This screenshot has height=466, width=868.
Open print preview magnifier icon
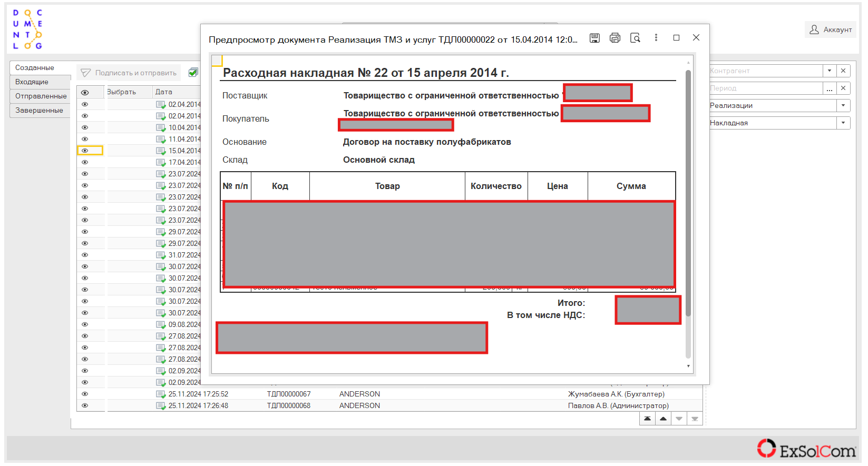point(635,38)
